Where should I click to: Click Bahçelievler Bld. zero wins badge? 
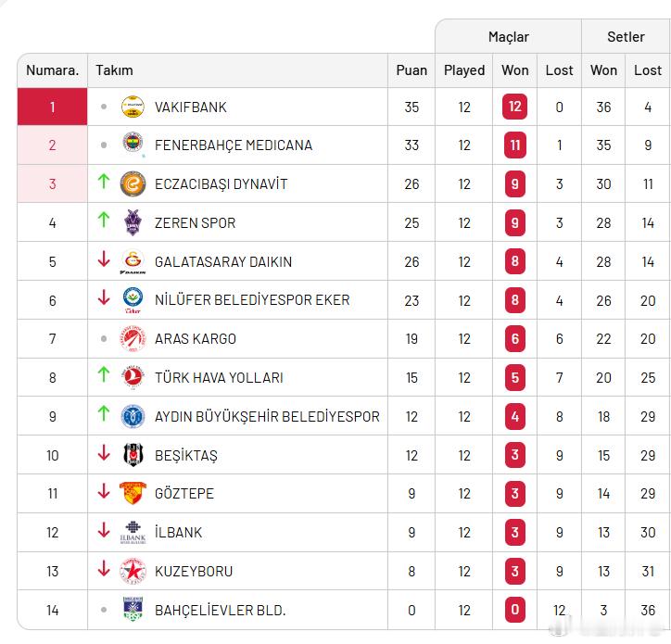[x=515, y=610]
